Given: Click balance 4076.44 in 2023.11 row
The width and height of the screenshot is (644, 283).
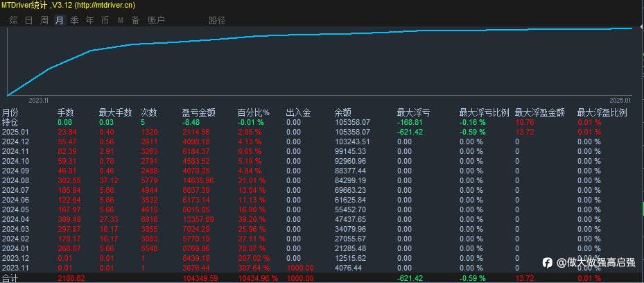Looking at the screenshot, I should (348, 268).
